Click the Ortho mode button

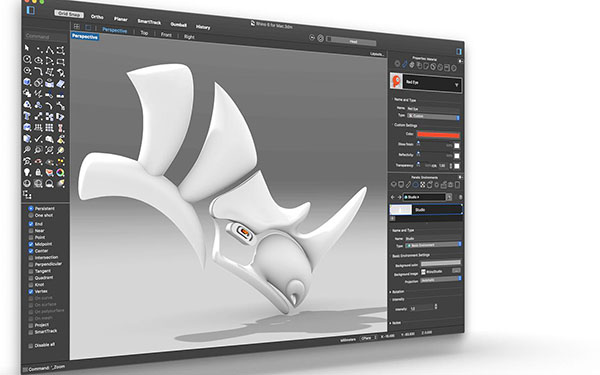pyautogui.click(x=97, y=17)
